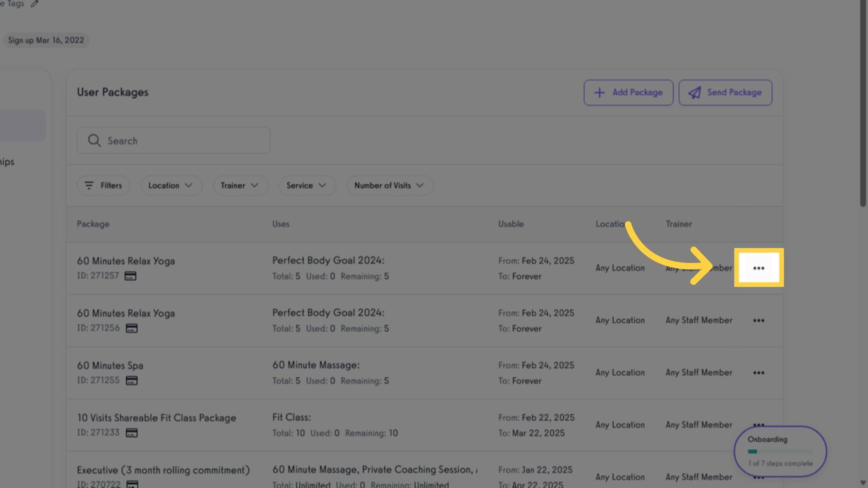
Task: Open the options menu for package 271257
Action: coord(759,268)
